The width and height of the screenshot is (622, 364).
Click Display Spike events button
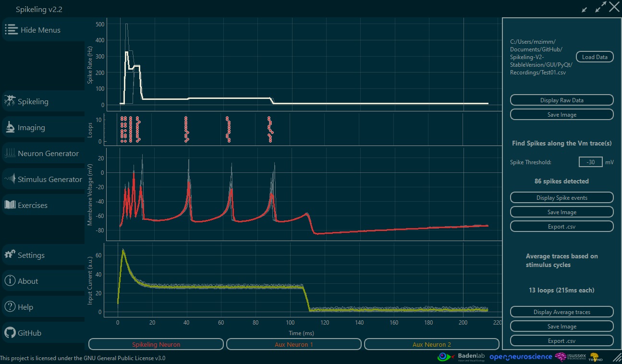tap(561, 198)
